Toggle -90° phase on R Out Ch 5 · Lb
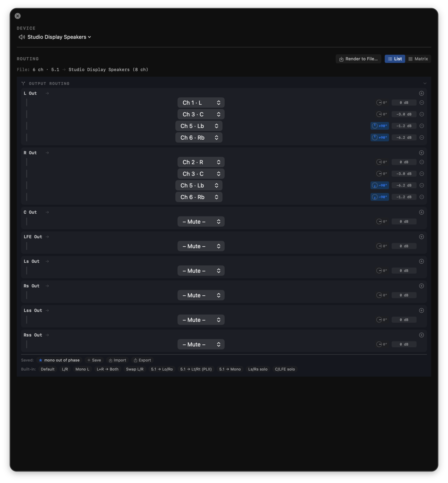This screenshot has height=483, width=448. 380,185
